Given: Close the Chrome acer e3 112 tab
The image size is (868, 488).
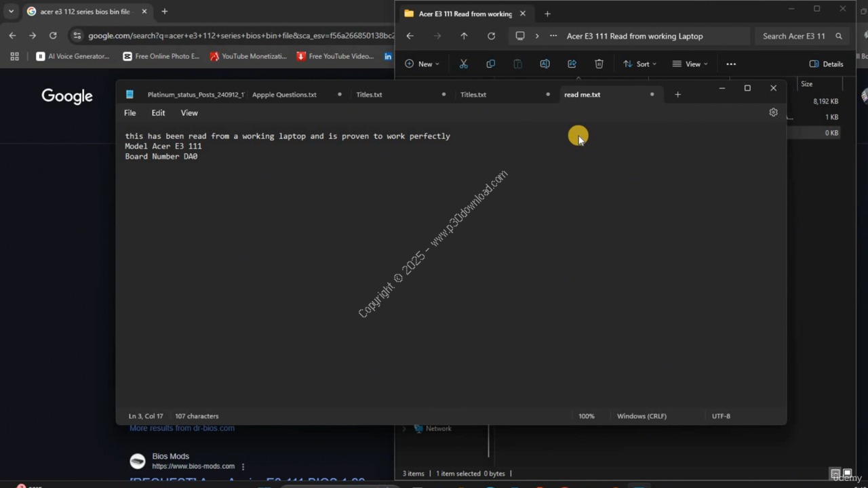Looking at the screenshot, I should tap(144, 12).
